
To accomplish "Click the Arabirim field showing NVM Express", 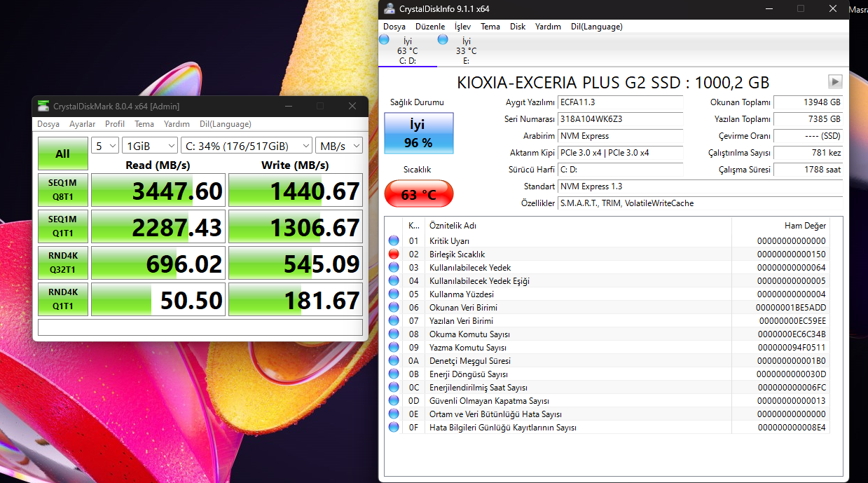I will [620, 136].
